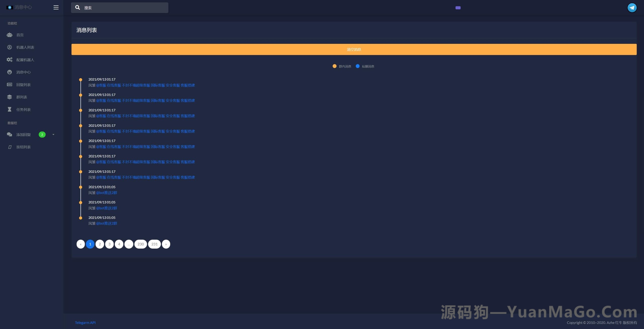Click the 配置机器人 gears icon
This screenshot has height=329, width=644.
(x=9, y=60)
